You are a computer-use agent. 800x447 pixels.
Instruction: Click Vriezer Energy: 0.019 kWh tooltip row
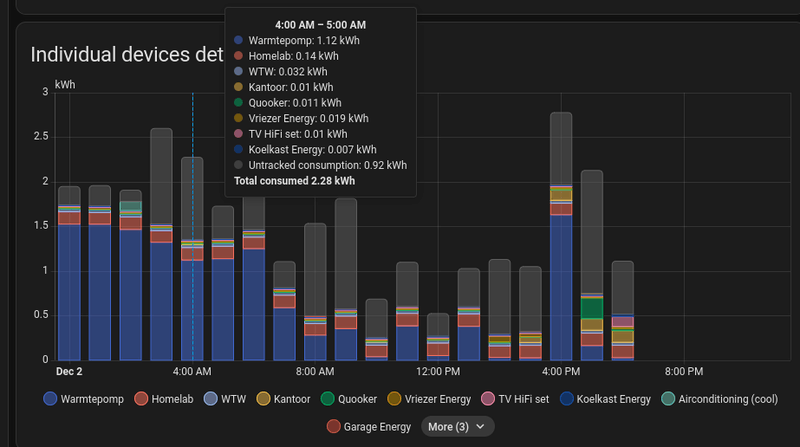point(301,118)
